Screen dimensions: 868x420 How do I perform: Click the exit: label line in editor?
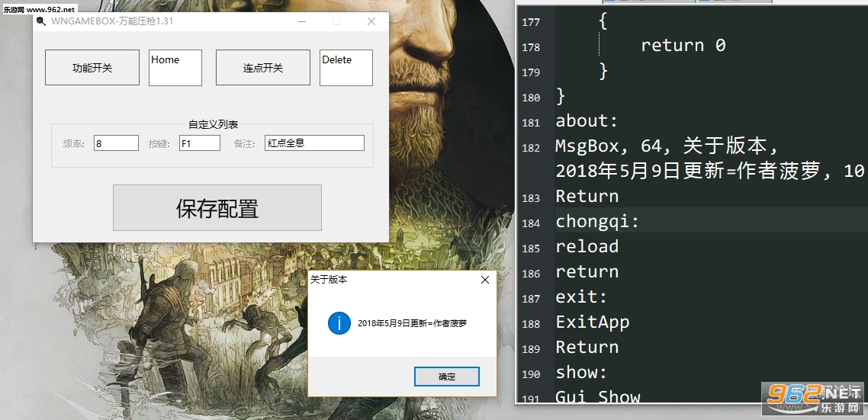(x=581, y=297)
